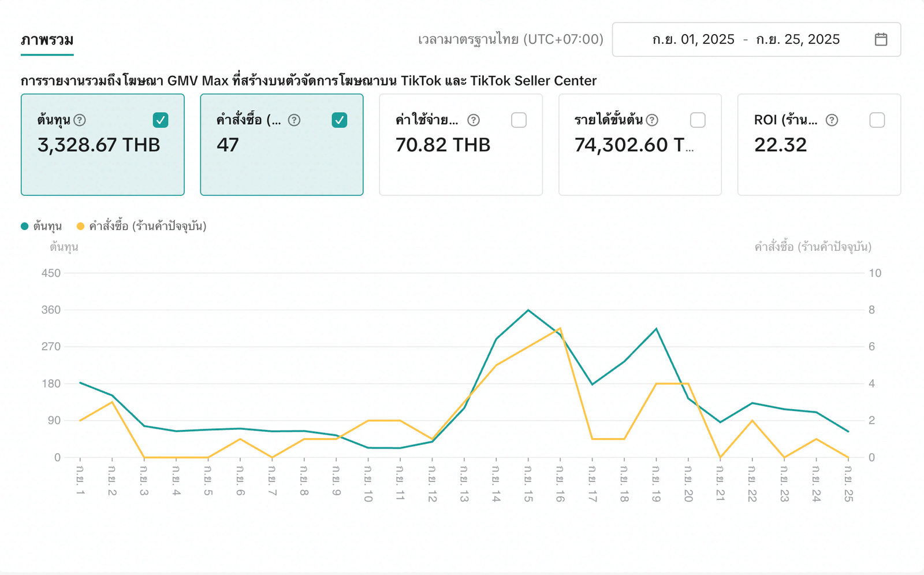Image resolution: width=924 pixels, height=575 pixels.
Task: Enable the ค่าใช้จ่าย metric checkbox
Action: click(519, 120)
